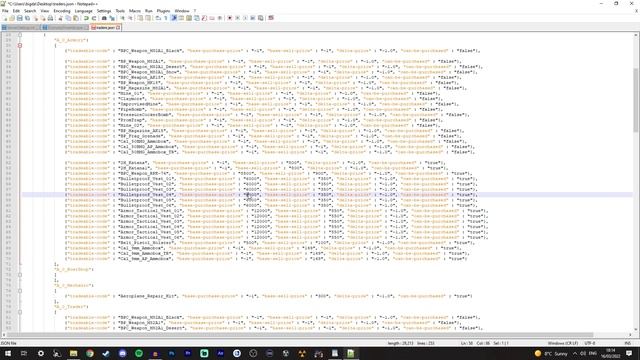
Task: Open the Encoding menu
Action: 62,11
